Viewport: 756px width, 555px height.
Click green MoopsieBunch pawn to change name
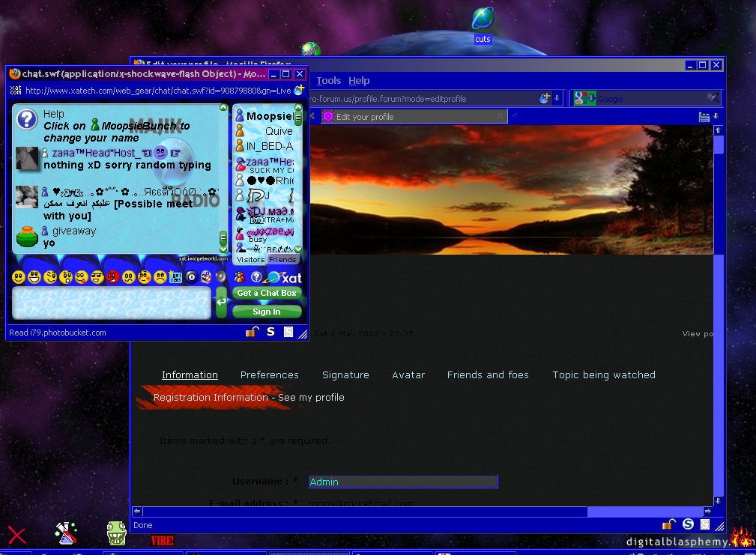click(95, 125)
